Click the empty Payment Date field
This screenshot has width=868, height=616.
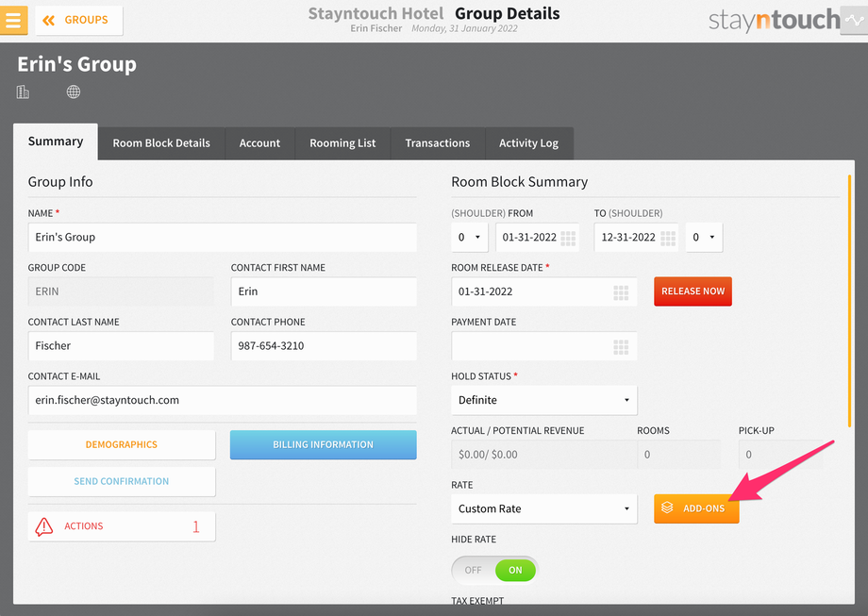[544, 346]
